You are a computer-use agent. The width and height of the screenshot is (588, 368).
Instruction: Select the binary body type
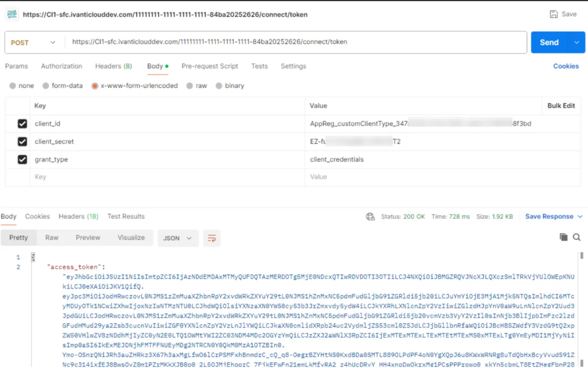(219, 86)
